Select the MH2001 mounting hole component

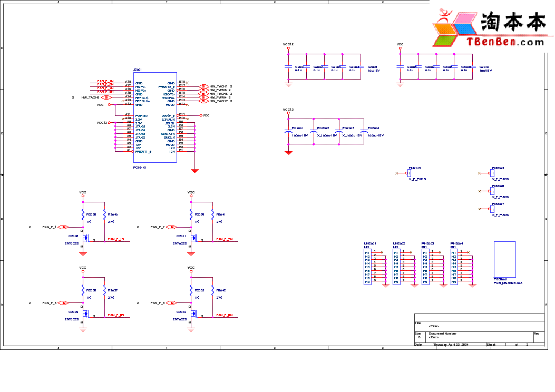[x=367, y=267]
